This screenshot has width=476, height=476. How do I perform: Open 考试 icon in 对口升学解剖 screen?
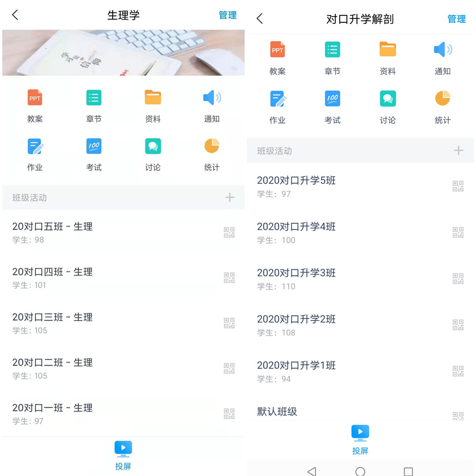pos(332,99)
